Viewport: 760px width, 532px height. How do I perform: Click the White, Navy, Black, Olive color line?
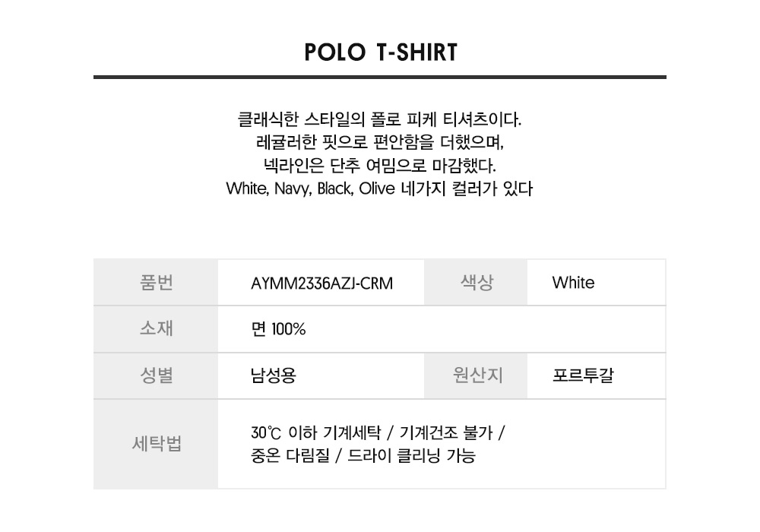pyautogui.click(x=379, y=188)
